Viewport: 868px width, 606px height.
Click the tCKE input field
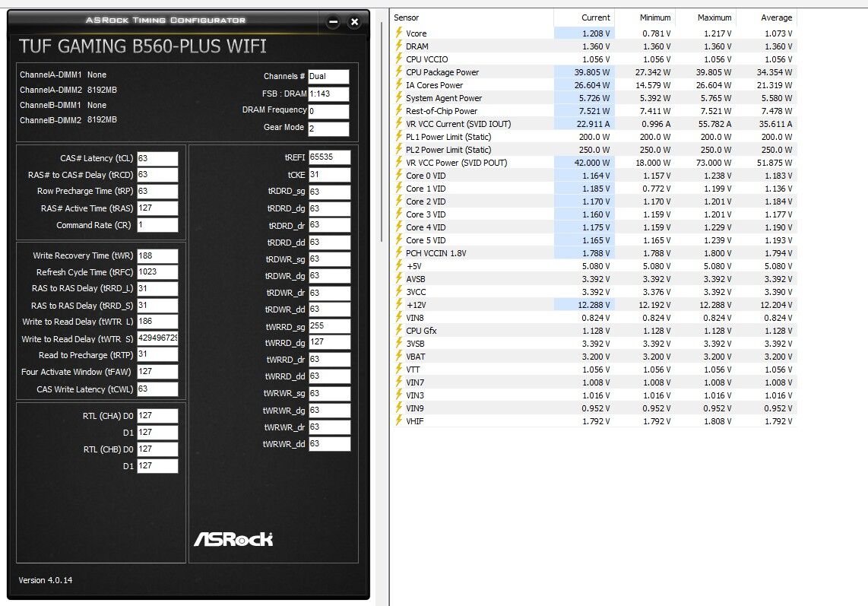click(x=329, y=174)
